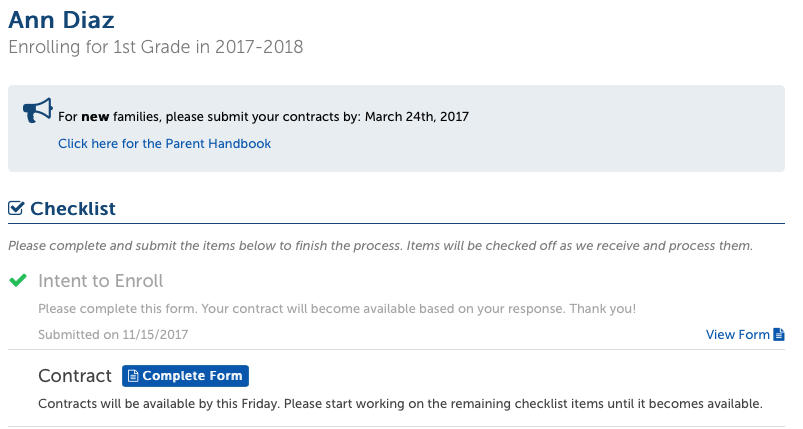The image size is (803, 429).
Task: Click the bold word new in the announcement
Action: pos(95,117)
